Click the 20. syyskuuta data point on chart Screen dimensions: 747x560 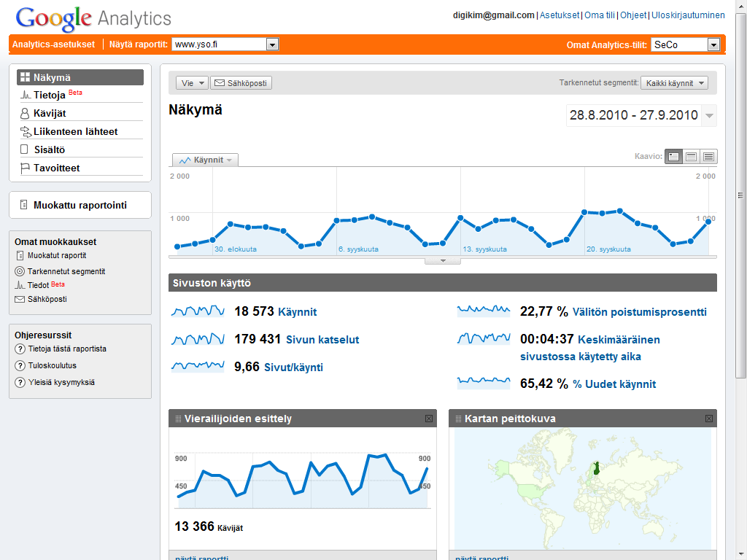pyautogui.click(x=584, y=212)
